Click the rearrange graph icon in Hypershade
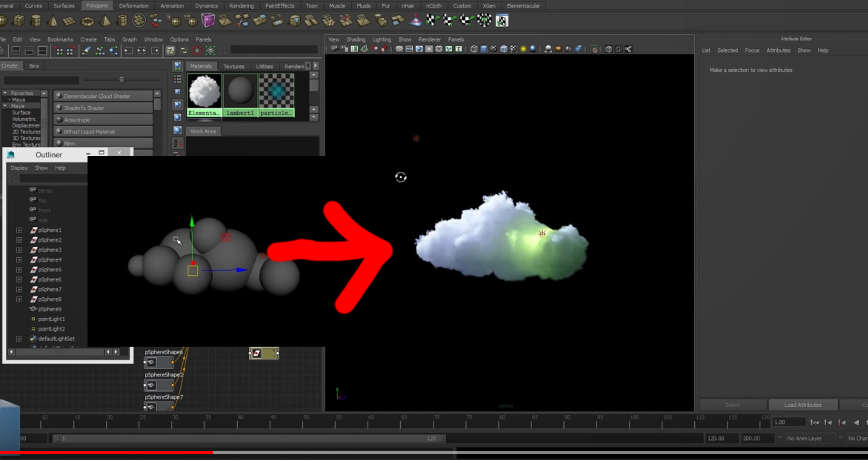 [100, 51]
